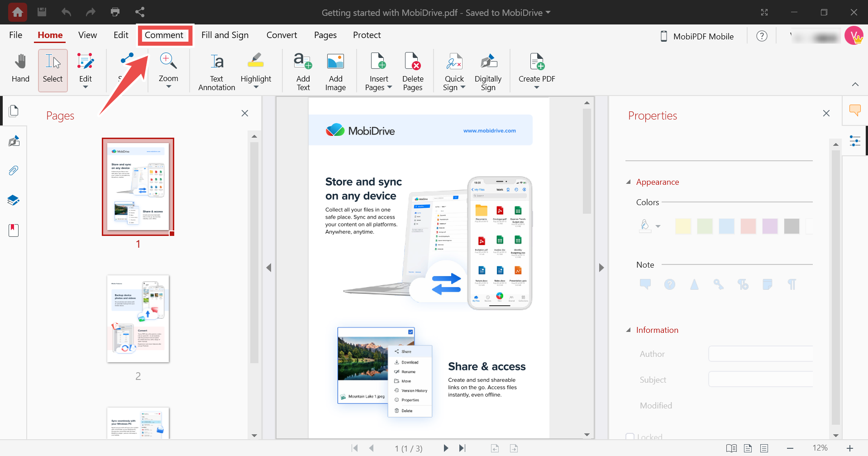
Task: Toggle the Locked checkbox
Action: point(630,437)
